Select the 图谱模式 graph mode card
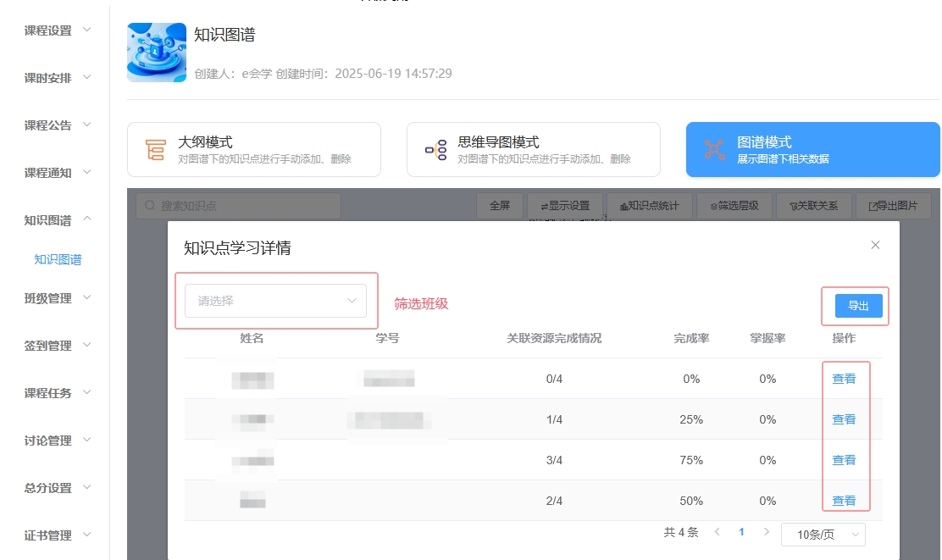942x560 pixels. [x=812, y=150]
